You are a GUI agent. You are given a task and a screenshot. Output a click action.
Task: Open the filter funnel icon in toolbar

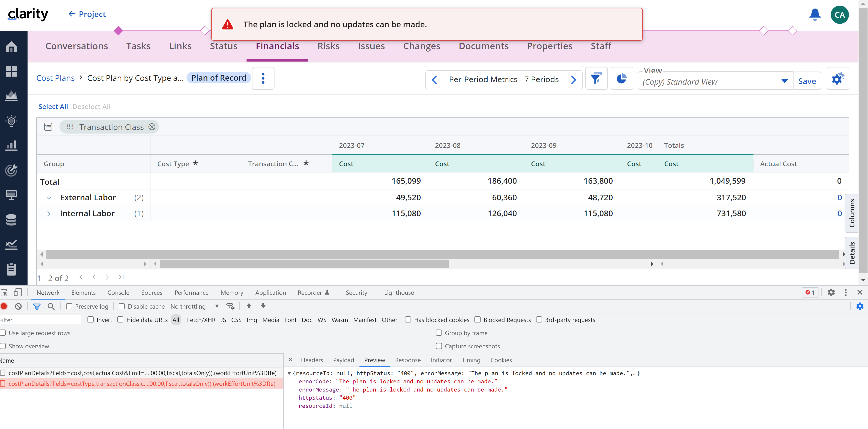pos(596,79)
